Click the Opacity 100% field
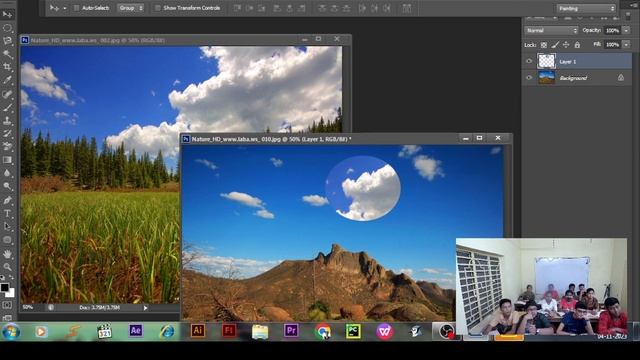The height and width of the screenshot is (360, 640). tap(612, 31)
